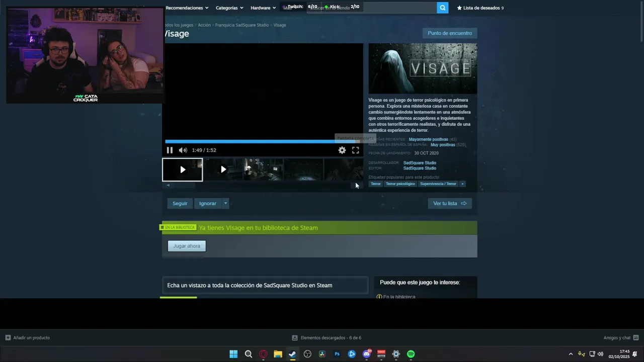The image size is (644, 362).
Task: Open the third media thumbnail screenshot
Action: [x=264, y=169]
